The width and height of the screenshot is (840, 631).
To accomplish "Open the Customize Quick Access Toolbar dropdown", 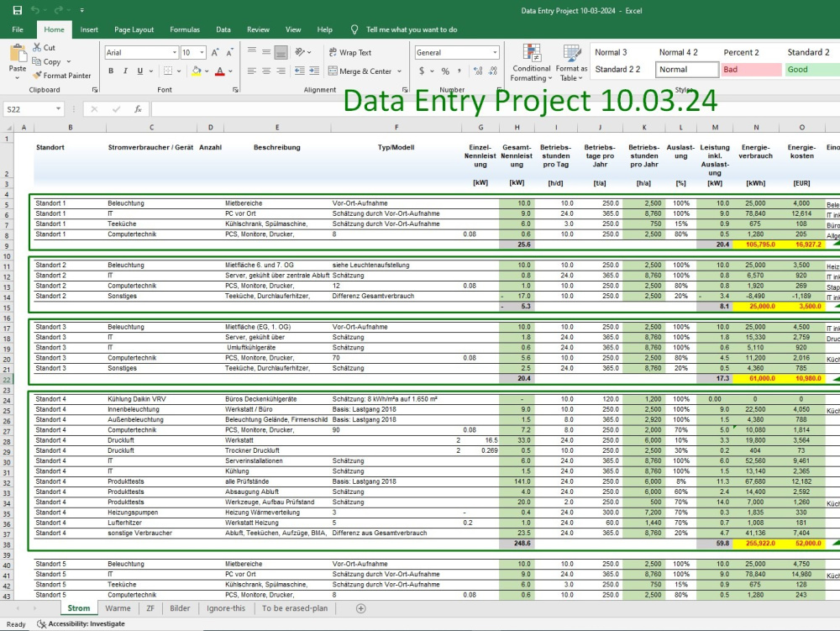I will 82,10.
